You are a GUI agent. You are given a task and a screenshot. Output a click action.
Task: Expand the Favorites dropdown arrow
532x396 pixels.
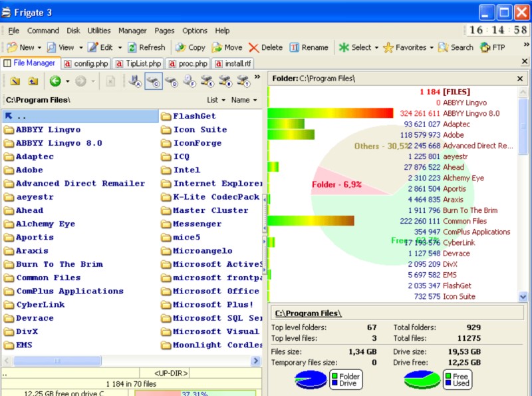(432, 47)
